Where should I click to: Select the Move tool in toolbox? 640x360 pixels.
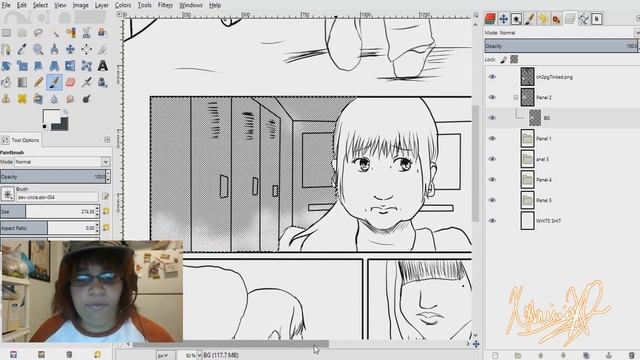(x=70, y=49)
